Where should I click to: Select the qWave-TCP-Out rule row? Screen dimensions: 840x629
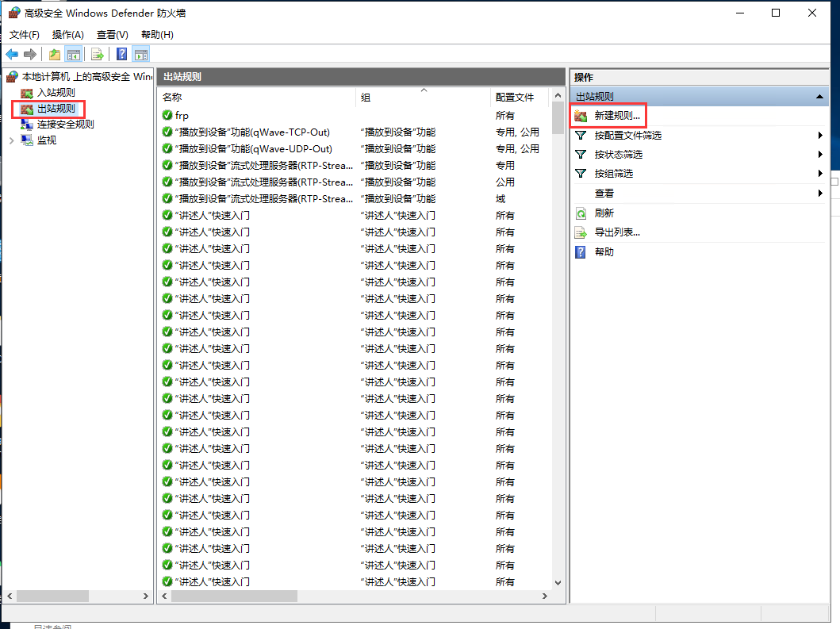point(355,132)
